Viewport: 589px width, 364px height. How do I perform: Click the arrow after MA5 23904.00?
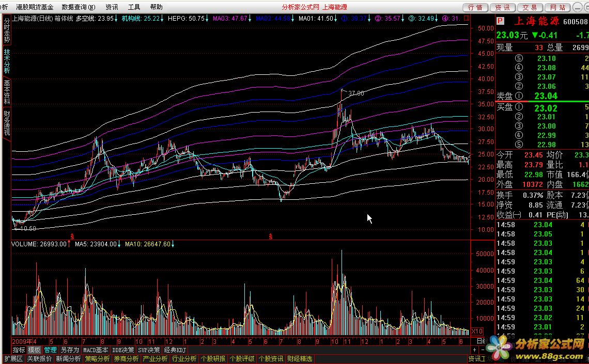click(x=119, y=244)
